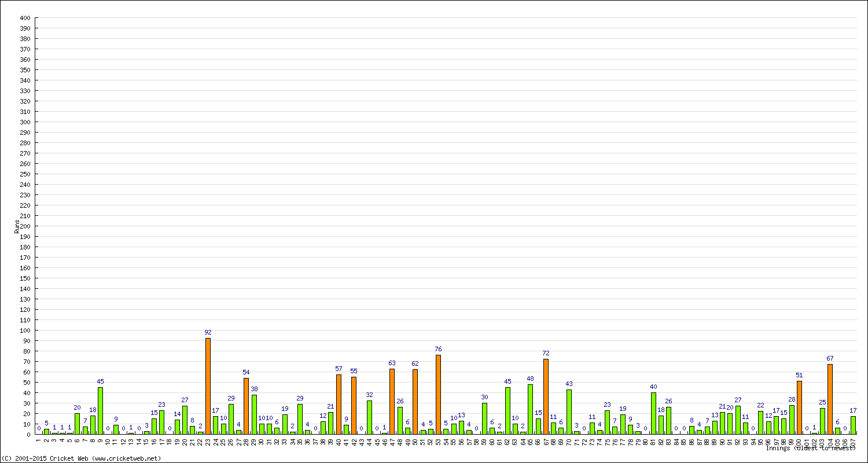Click the green bar valued 48
Image resolution: width=868 pixels, height=463 pixels.
530,409
